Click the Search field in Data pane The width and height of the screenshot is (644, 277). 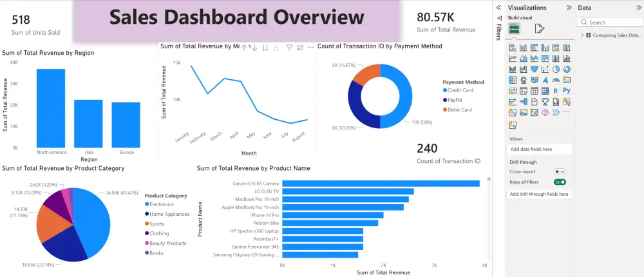pos(609,23)
